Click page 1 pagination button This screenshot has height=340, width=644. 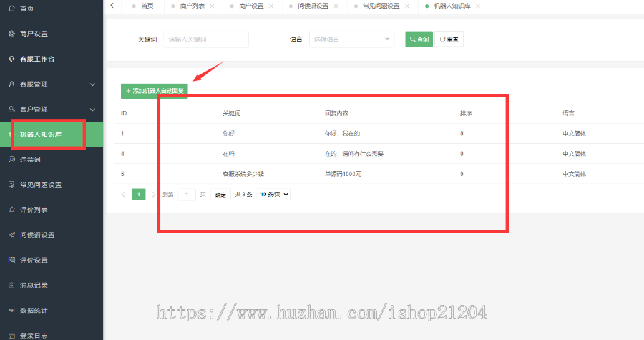(x=139, y=195)
